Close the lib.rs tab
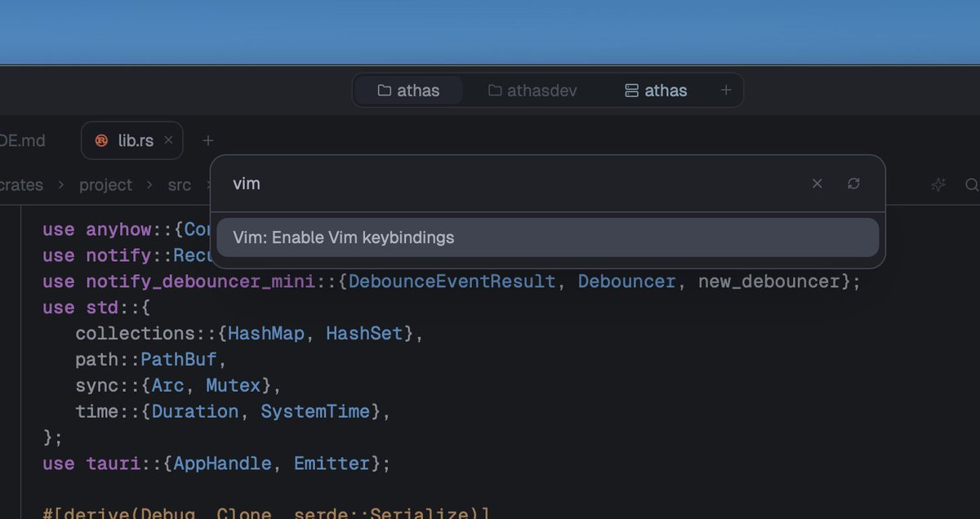The width and height of the screenshot is (980, 519). click(x=168, y=140)
